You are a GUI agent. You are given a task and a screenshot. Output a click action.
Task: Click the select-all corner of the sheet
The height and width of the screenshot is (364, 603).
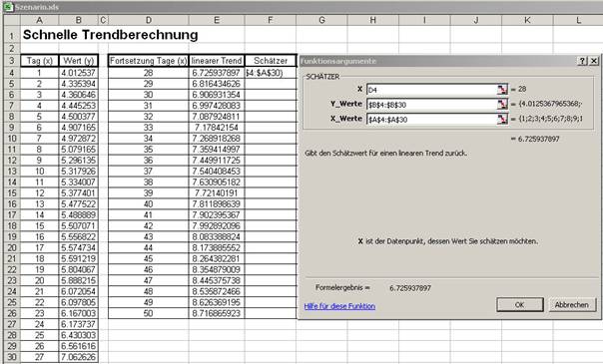click(12, 20)
